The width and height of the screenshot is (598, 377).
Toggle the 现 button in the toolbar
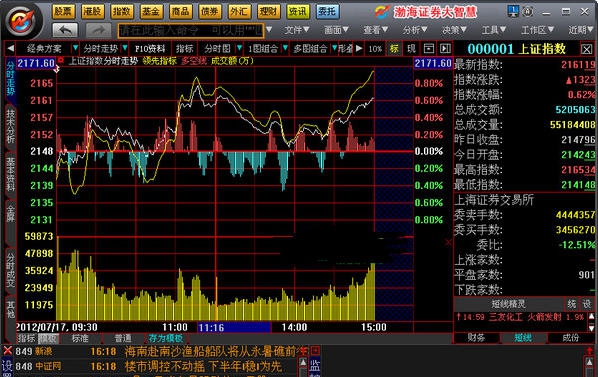click(412, 48)
